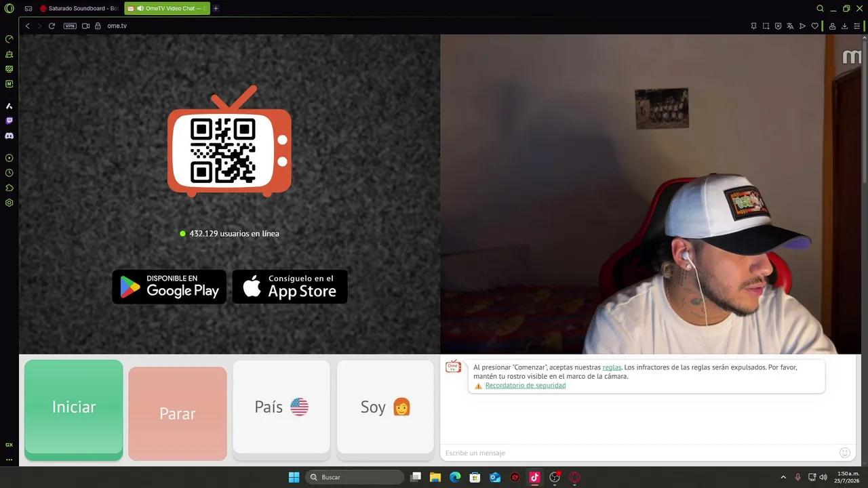Open the volume speaker tray icon
Image resolution: width=868 pixels, height=488 pixels.
(x=823, y=477)
